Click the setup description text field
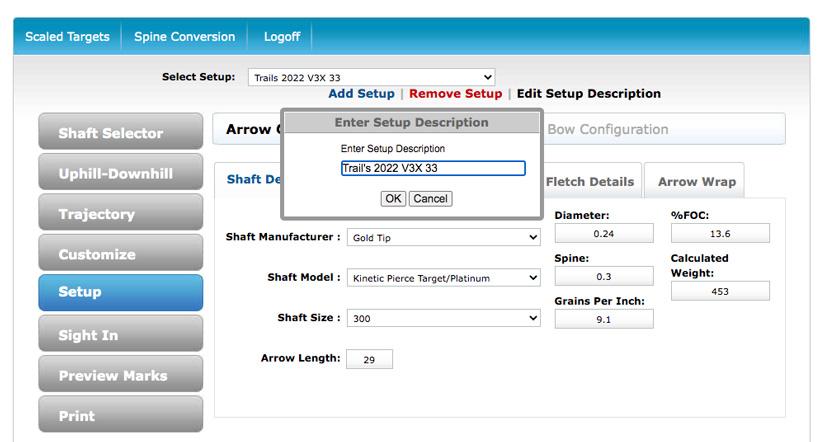Viewport: 820px width, 442px height. click(x=432, y=168)
